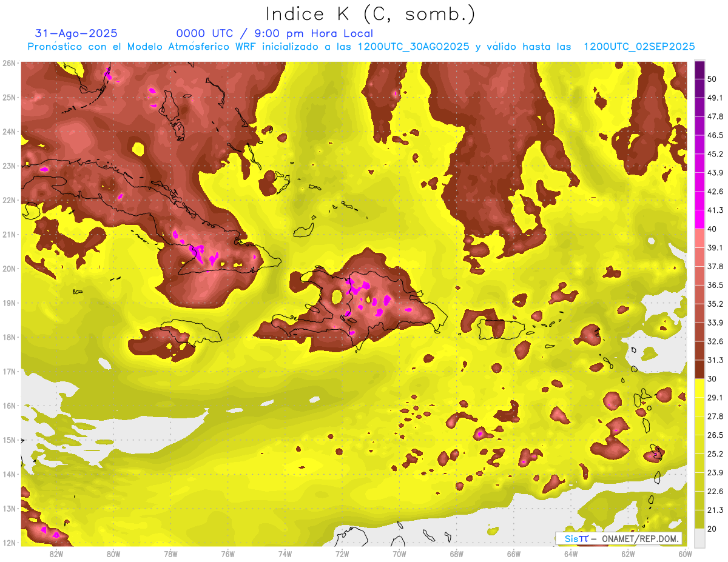
Task: Click the '27.8' legend value
Action: click(716, 416)
